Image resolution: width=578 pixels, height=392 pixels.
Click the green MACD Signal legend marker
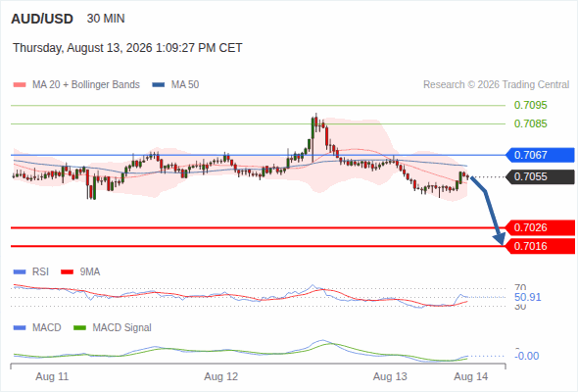[80, 328]
